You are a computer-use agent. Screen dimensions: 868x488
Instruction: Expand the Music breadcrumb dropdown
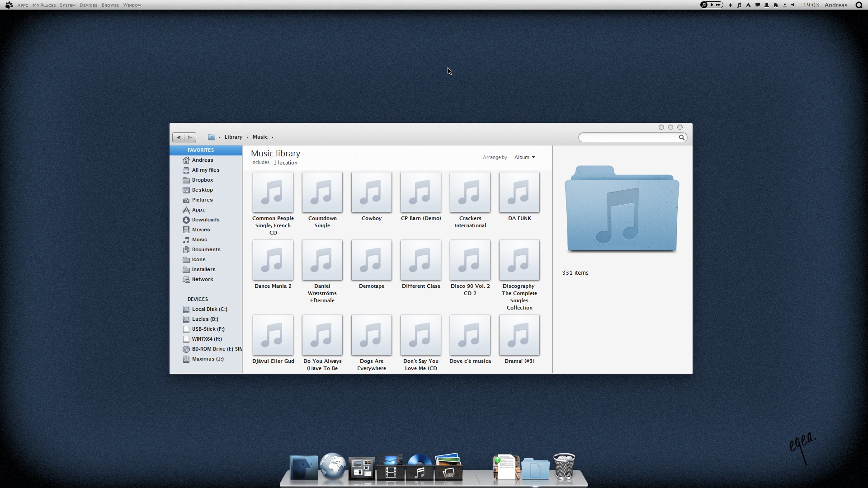coord(273,137)
